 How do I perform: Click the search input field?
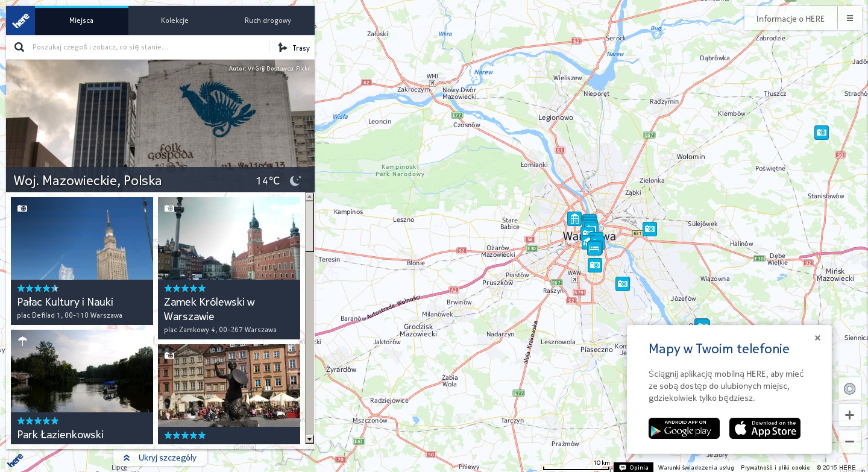click(148, 47)
